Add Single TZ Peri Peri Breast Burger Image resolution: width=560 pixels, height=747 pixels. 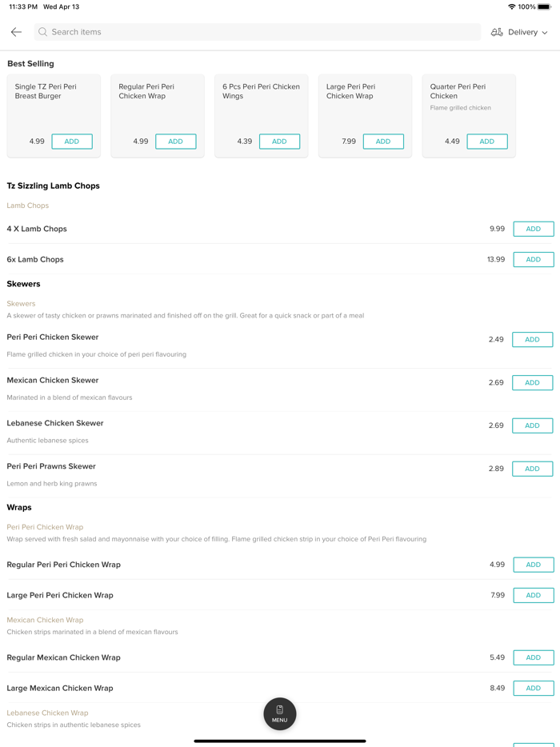click(x=72, y=142)
